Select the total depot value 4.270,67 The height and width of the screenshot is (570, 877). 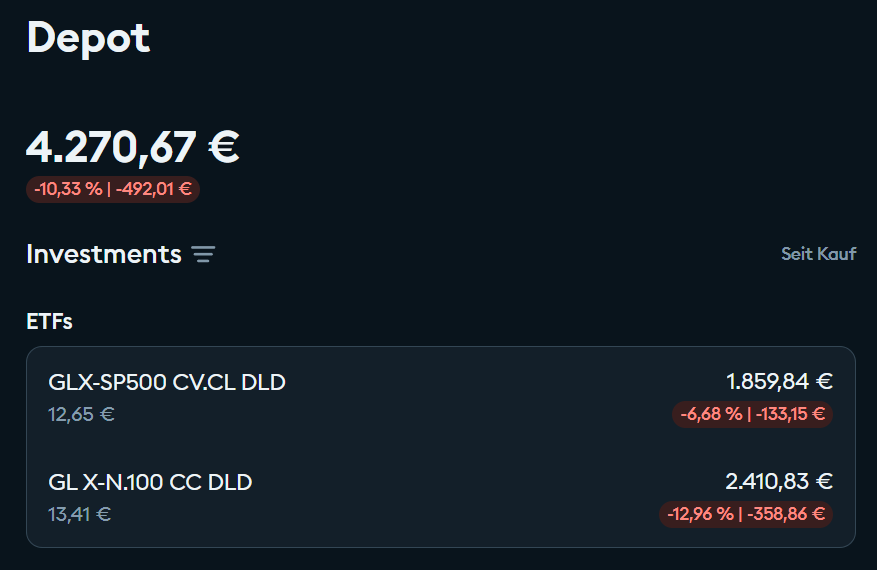pos(111,147)
